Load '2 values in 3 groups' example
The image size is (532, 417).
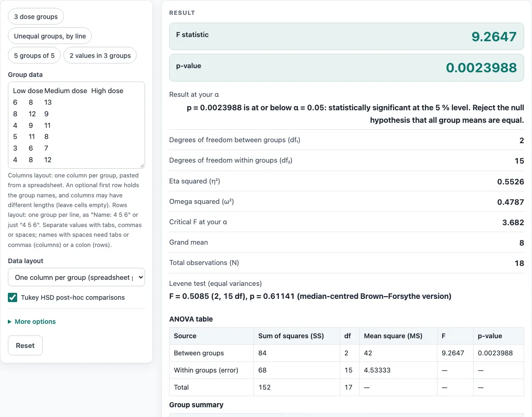pyautogui.click(x=100, y=55)
